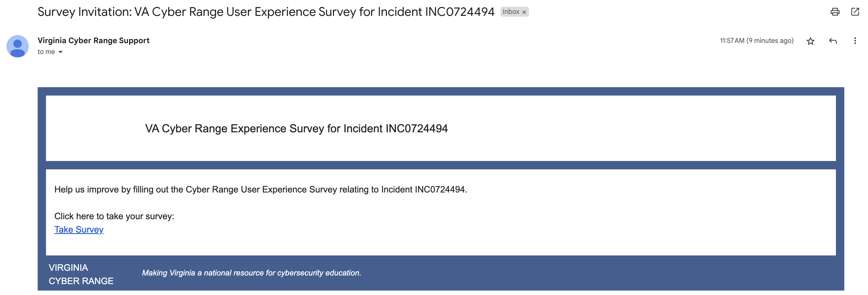868x295 pixels.
Task: Open the More options three-dot menu
Action: [x=855, y=41]
